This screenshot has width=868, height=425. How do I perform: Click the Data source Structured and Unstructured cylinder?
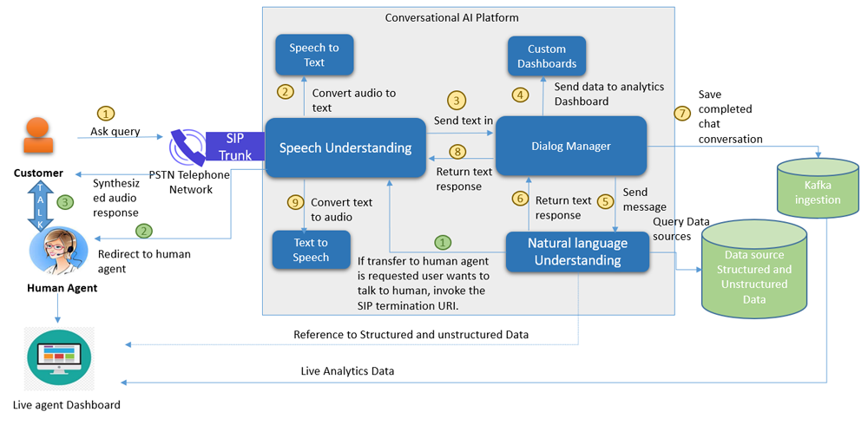pos(754,269)
